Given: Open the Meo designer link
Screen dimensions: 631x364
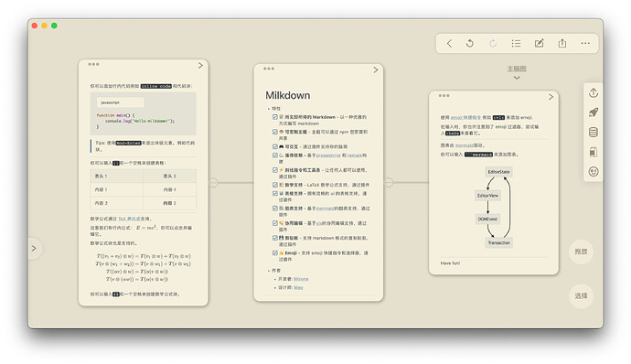Looking at the screenshot, I should tap(298, 287).
